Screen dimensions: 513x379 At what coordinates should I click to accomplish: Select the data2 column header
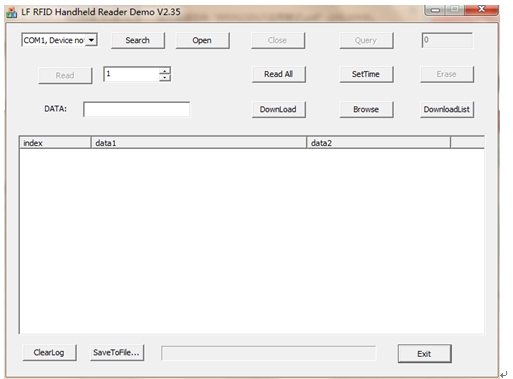coord(379,143)
